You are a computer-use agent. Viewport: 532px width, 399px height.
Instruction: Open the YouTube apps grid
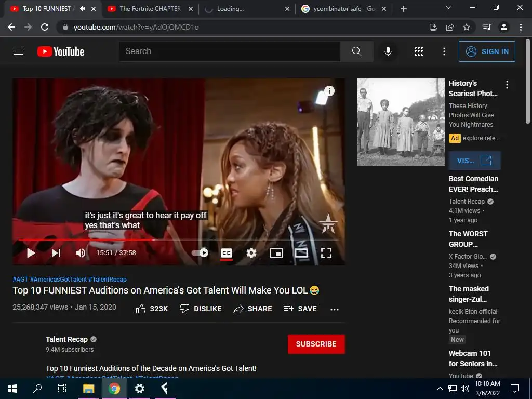coord(419,51)
